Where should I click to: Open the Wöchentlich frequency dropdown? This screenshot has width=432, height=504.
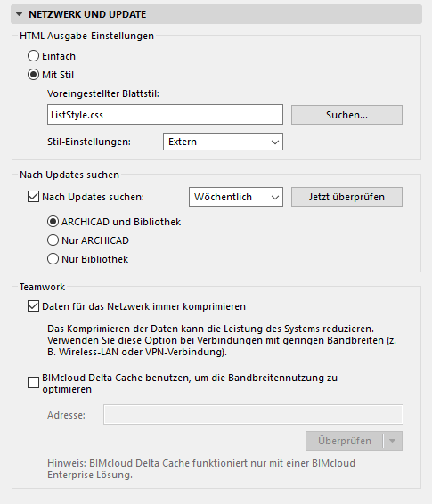pos(236,197)
